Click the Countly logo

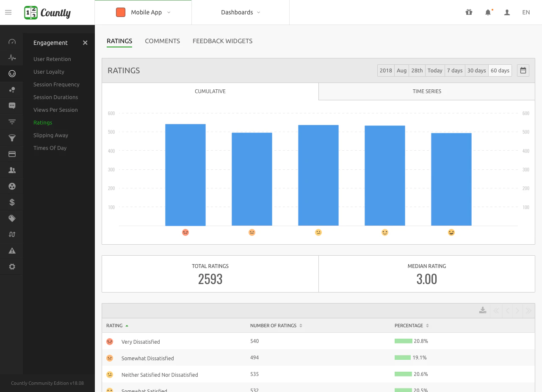point(47,13)
